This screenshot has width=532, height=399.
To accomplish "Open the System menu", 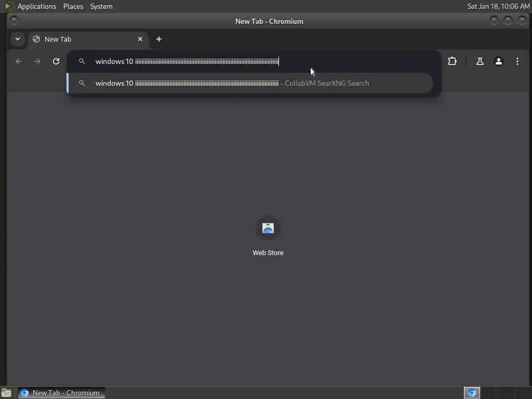I will (x=101, y=6).
